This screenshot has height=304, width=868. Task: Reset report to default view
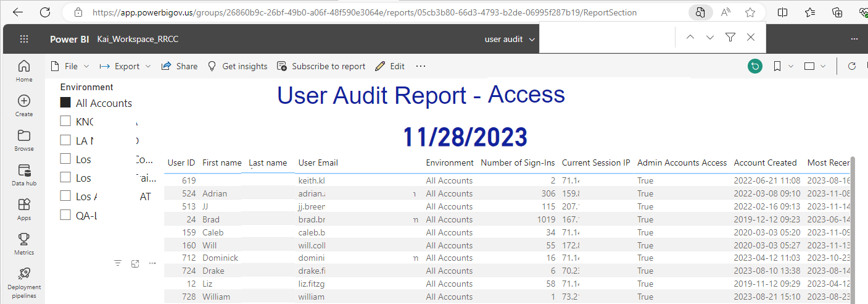click(754, 66)
